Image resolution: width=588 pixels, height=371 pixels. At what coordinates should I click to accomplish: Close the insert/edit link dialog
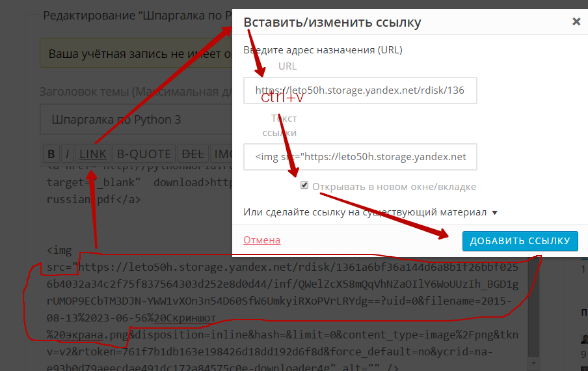click(576, 21)
